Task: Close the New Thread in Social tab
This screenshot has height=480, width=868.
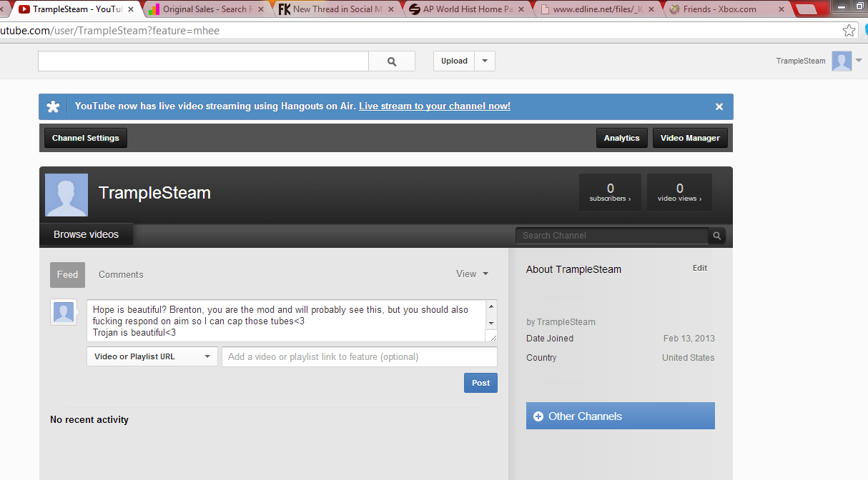Action: pyautogui.click(x=390, y=9)
